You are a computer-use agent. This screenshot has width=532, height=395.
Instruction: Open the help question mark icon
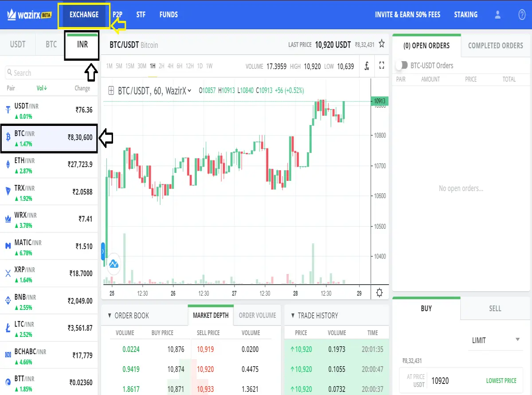click(522, 15)
